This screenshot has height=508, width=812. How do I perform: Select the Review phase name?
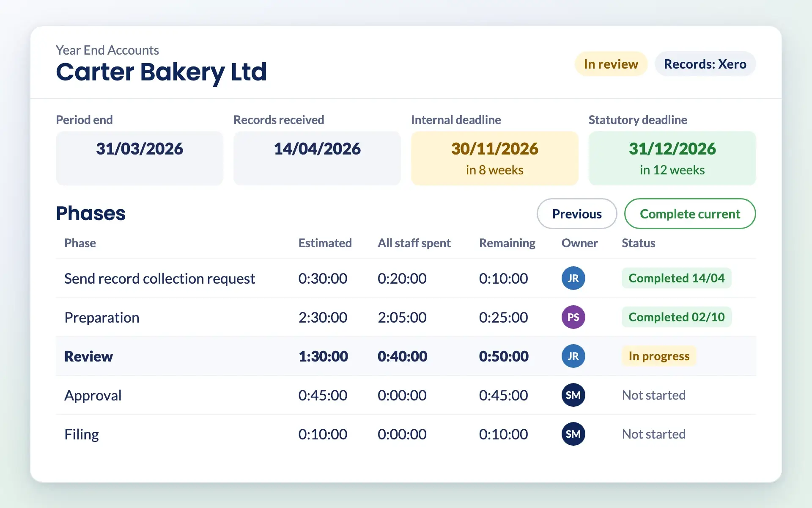(88, 356)
